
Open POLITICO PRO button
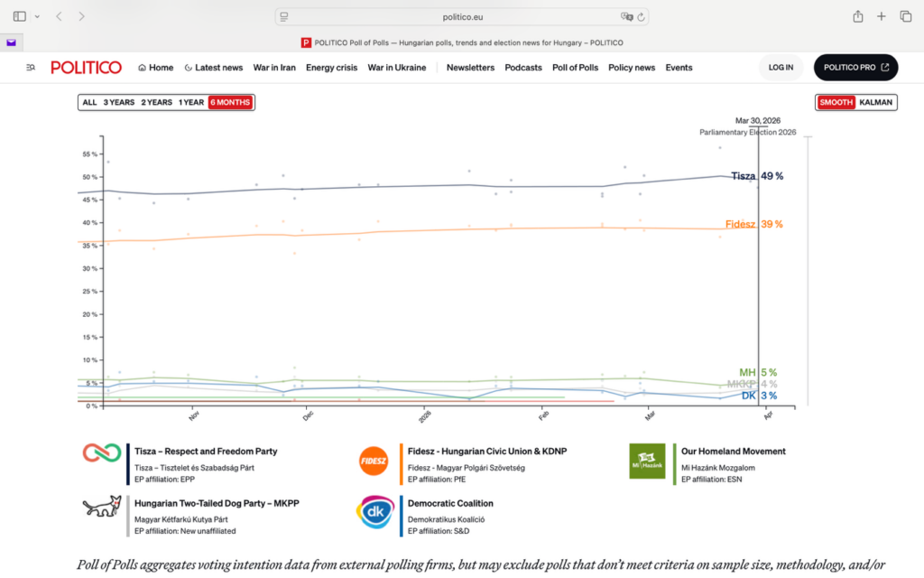(856, 68)
